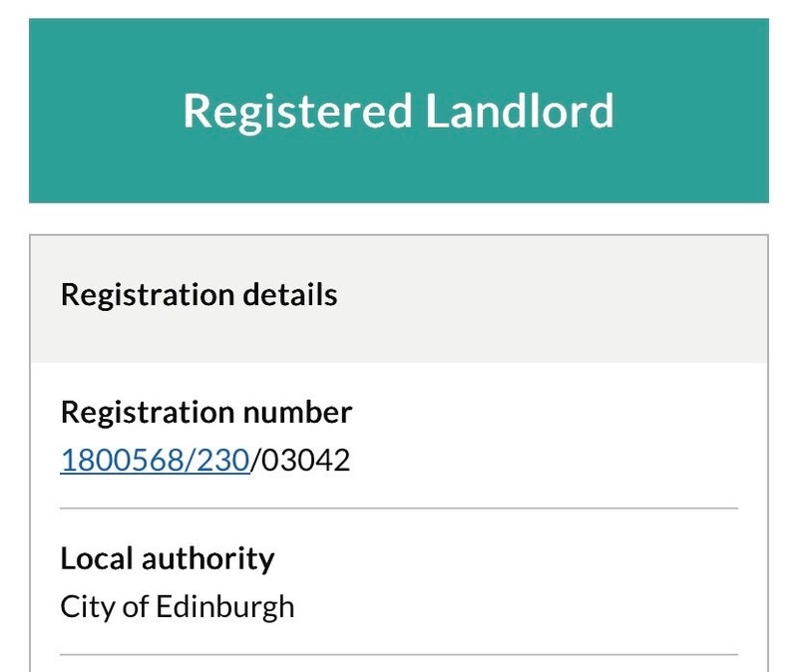Screen dimensions: 798x672
Task: Click the divider line under the registration number
Action: pos(399,508)
